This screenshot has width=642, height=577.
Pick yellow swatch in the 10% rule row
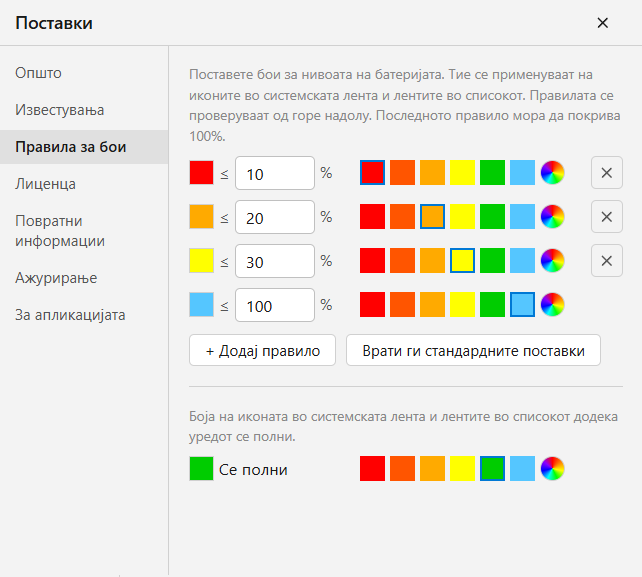tap(462, 173)
